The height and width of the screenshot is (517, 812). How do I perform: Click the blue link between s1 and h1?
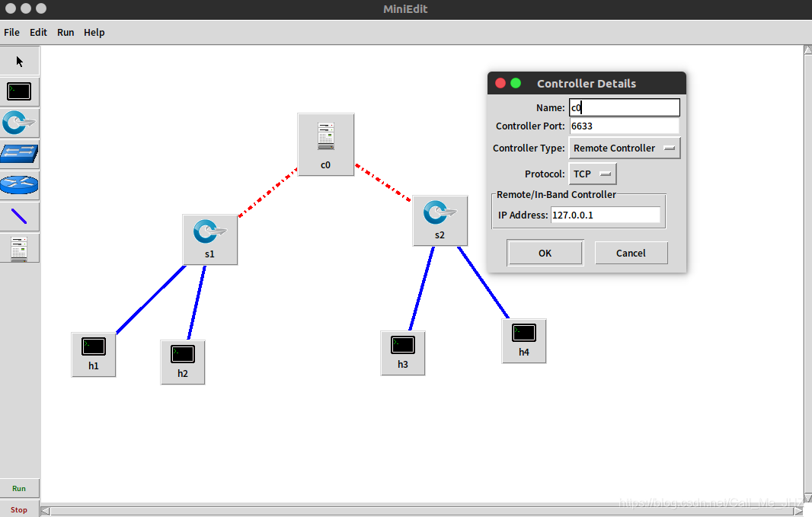click(151, 300)
